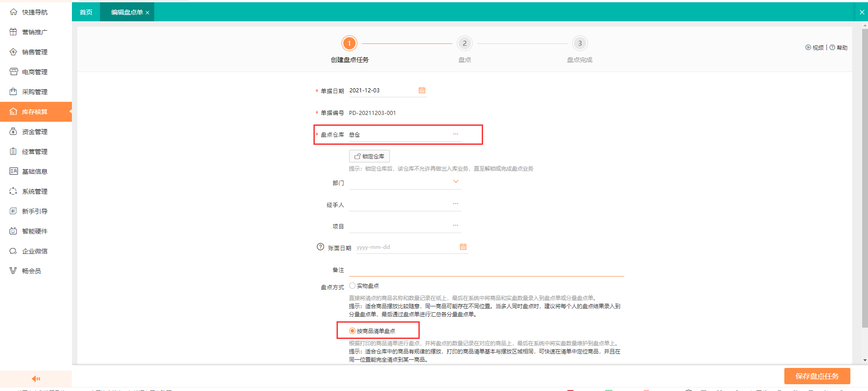Expand the 部门 dropdown
Viewport: 868px width, 391px height.
pyautogui.click(x=455, y=181)
